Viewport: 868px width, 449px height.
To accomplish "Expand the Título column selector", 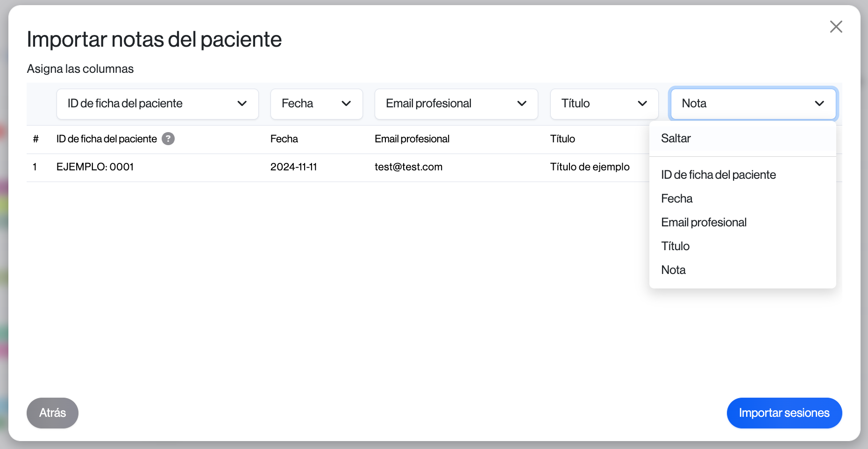I will (x=604, y=104).
